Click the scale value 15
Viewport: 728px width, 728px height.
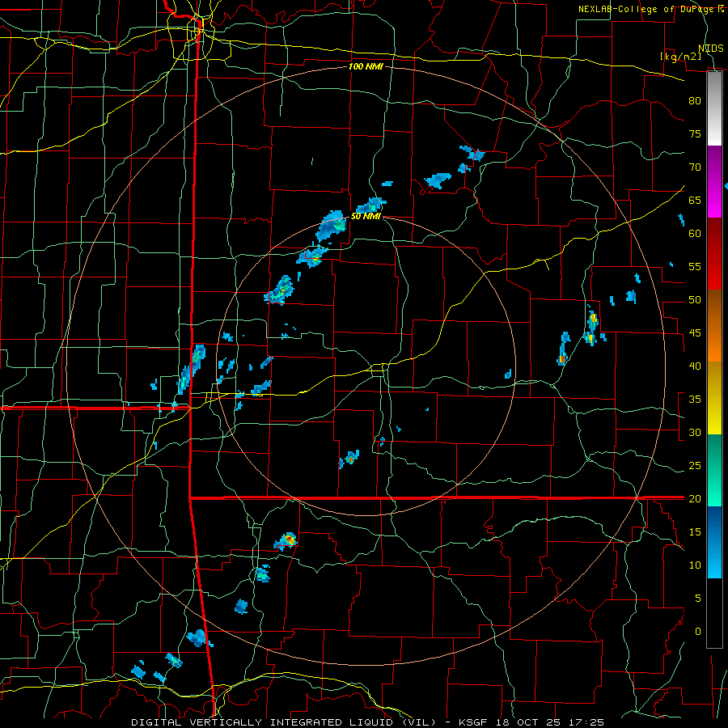[x=695, y=531]
